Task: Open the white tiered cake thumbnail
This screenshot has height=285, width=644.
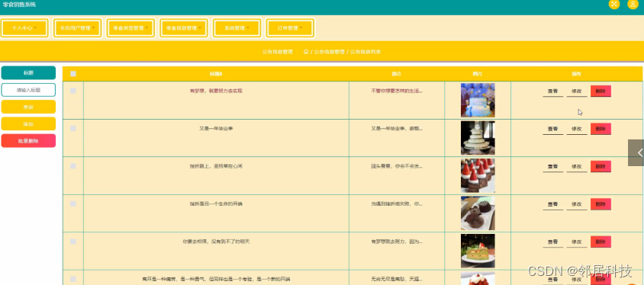Action: tap(478, 138)
